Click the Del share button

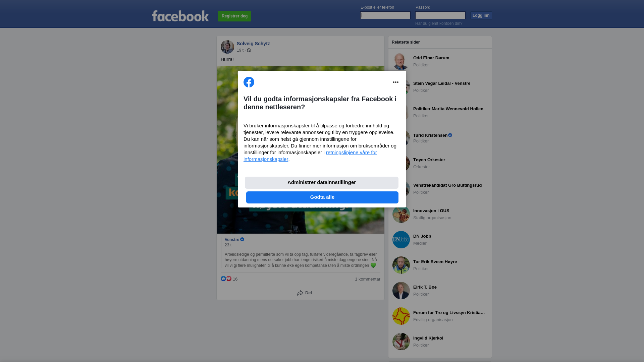305,293
